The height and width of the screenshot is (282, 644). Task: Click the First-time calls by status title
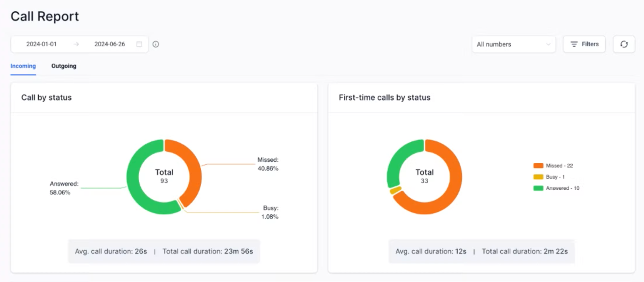384,97
